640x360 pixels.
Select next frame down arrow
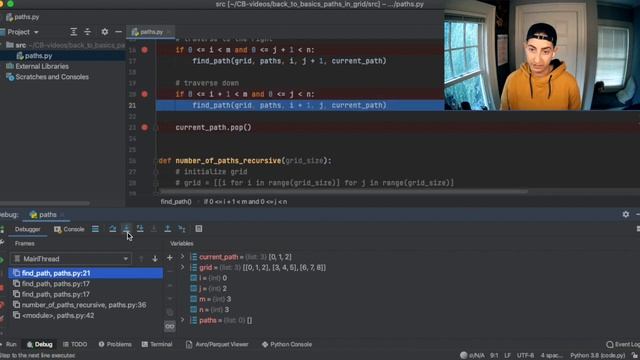[x=155, y=259]
